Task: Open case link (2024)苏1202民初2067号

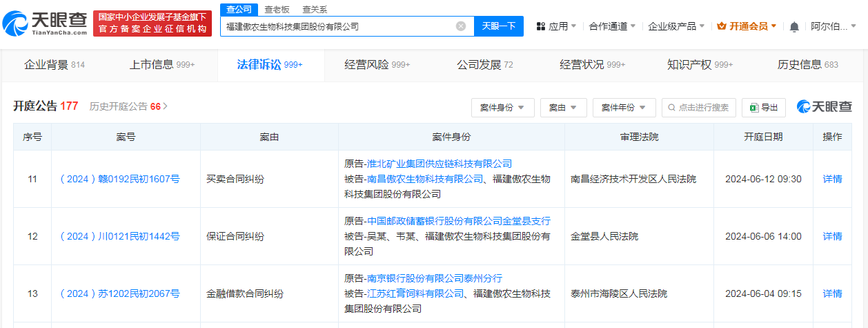Action: click(x=120, y=293)
